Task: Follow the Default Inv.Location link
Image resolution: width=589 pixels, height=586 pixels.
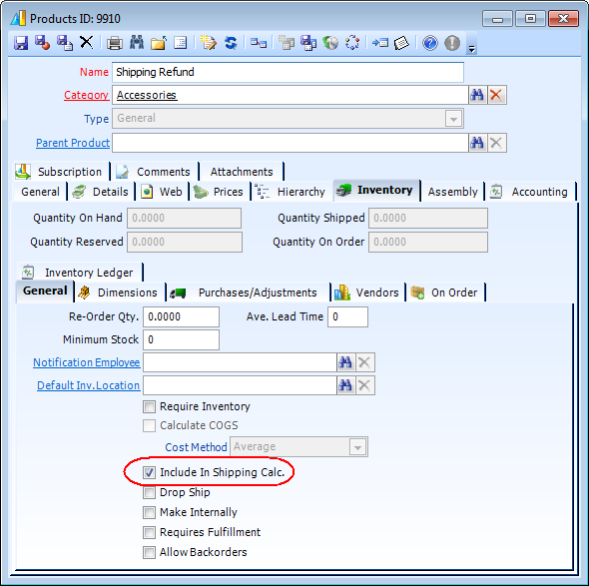Action: [88, 386]
